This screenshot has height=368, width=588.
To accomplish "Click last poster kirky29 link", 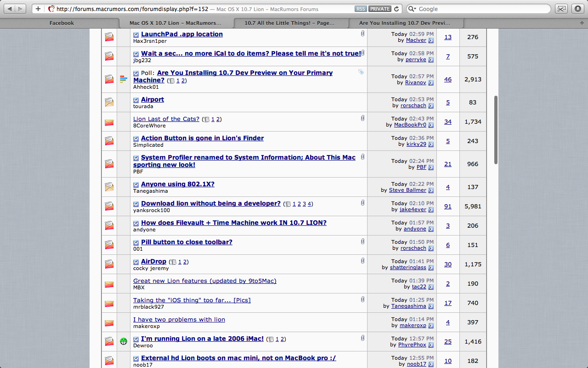I will pos(416,144).
